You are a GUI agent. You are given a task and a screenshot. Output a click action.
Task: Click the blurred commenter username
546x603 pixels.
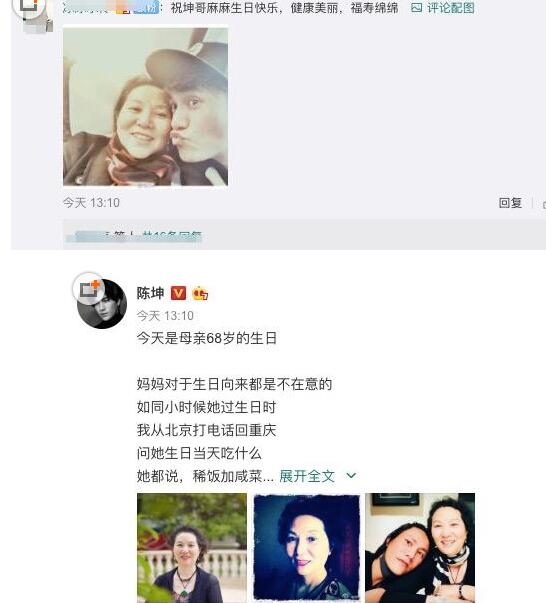111,8
